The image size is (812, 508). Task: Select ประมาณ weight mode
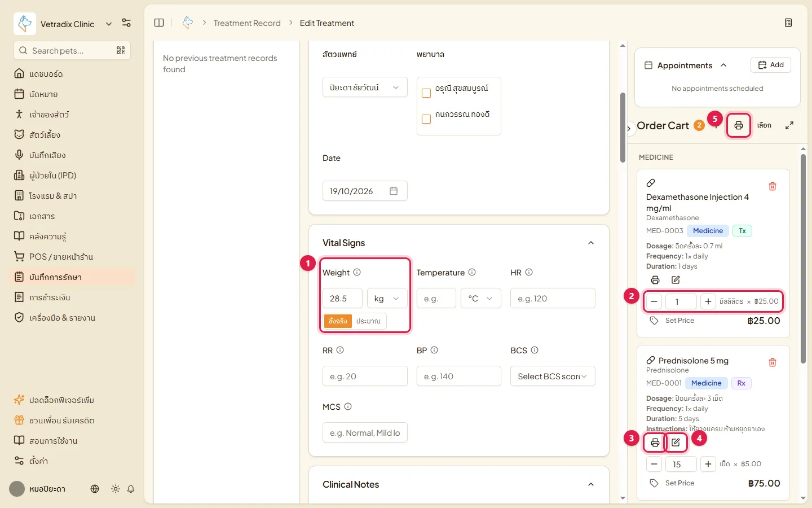(x=369, y=321)
